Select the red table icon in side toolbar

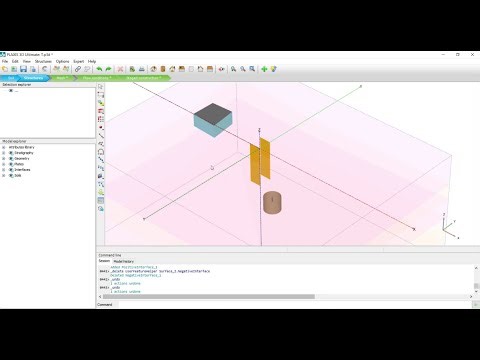point(101,111)
